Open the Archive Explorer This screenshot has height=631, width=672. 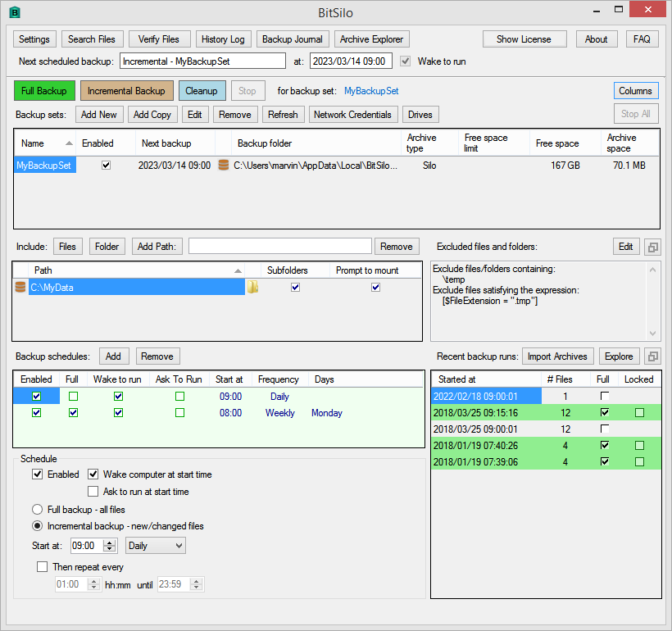pyautogui.click(x=371, y=39)
